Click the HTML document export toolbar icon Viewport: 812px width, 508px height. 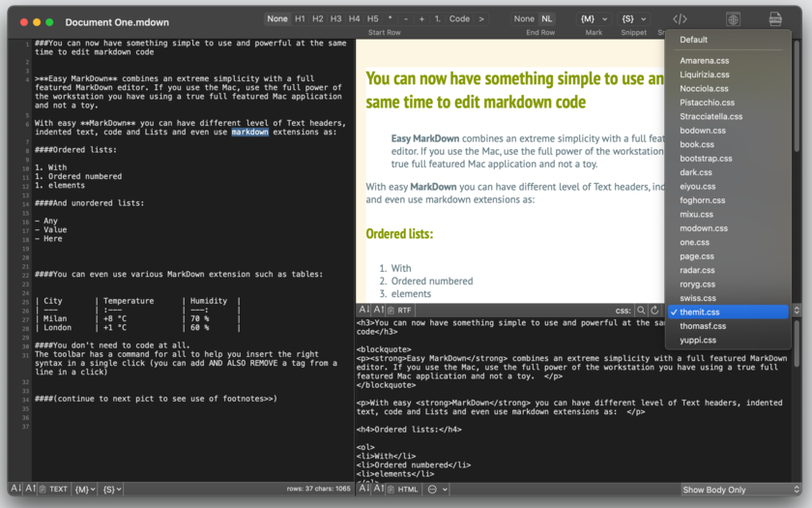tap(775, 19)
